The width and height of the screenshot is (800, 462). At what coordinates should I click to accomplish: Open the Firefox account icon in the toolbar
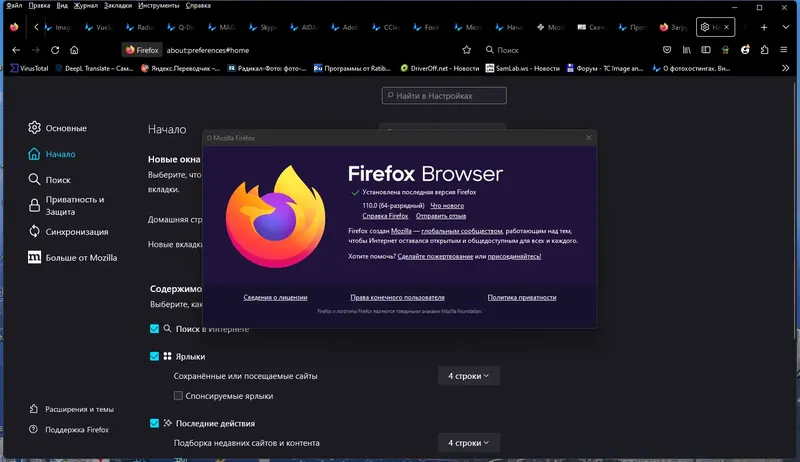click(x=745, y=50)
